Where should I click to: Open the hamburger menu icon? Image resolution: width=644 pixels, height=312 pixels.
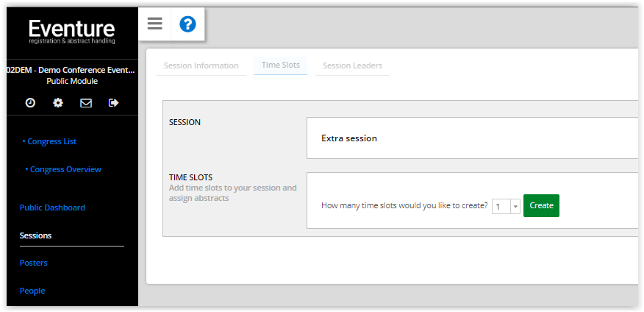point(155,24)
